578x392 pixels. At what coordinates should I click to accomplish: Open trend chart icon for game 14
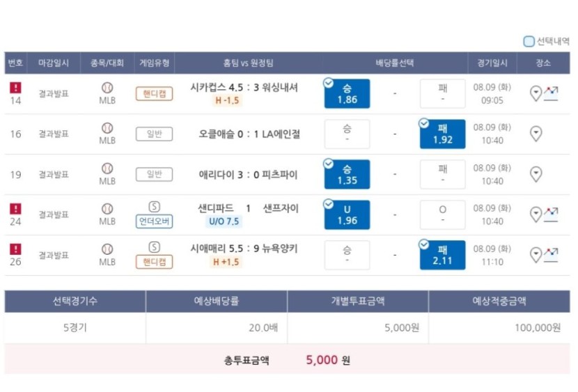coord(551,93)
